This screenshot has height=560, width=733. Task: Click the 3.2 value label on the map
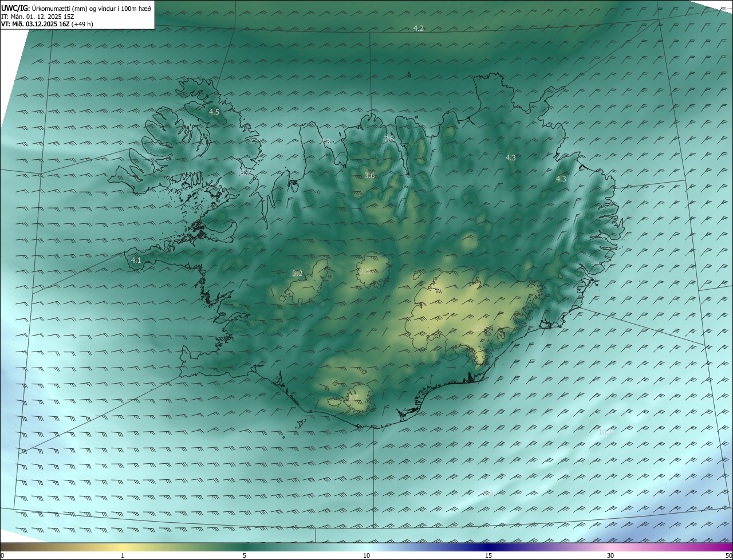click(297, 274)
